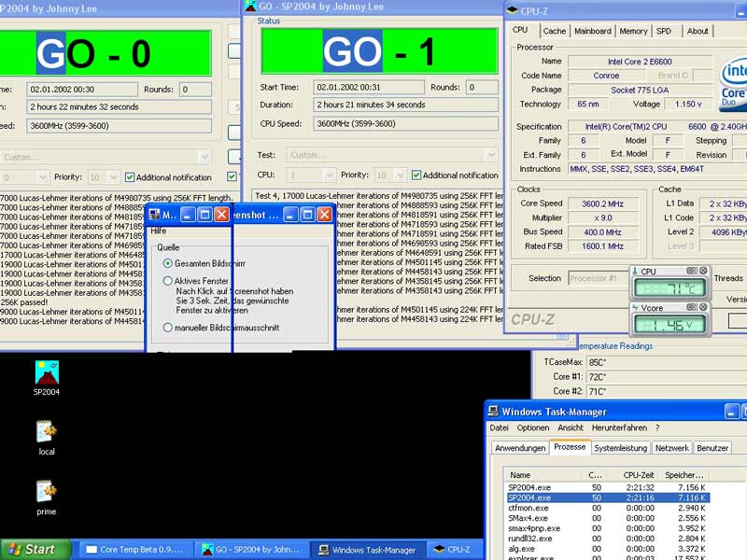Select the rundll32.exe process row
Screen dimensions: 747x560
point(608,539)
